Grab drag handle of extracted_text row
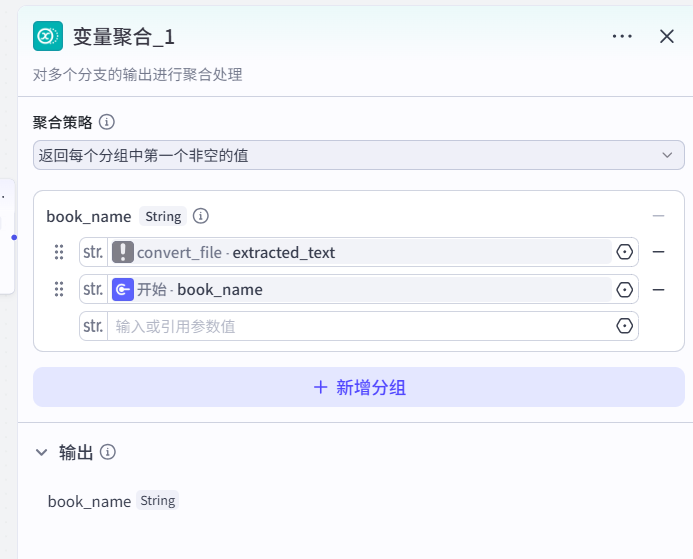The height and width of the screenshot is (559, 693). (59, 252)
